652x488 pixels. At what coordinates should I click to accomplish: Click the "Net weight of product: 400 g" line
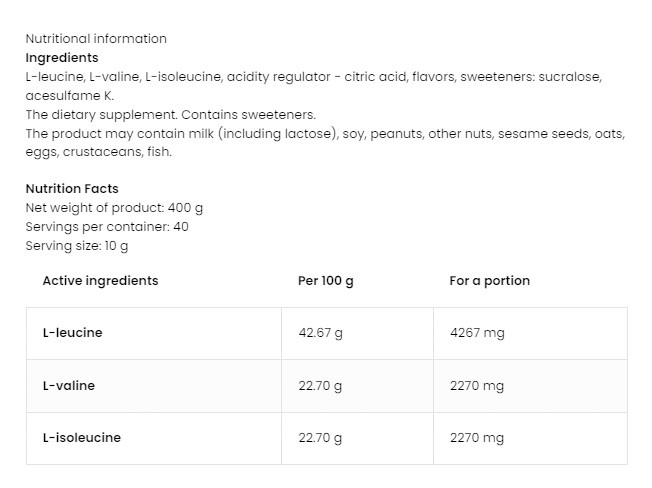click(x=114, y=207)
